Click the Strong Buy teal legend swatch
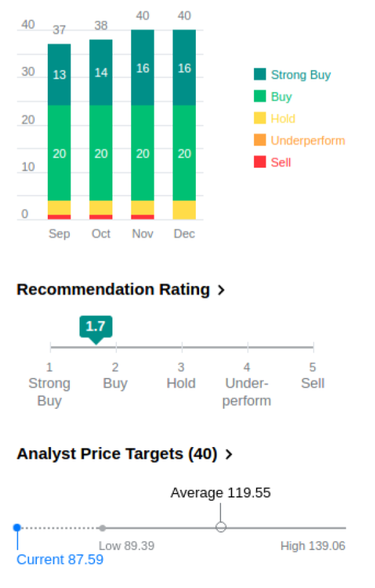This screenshot has height=588, width=375. [x=260, y=74]
